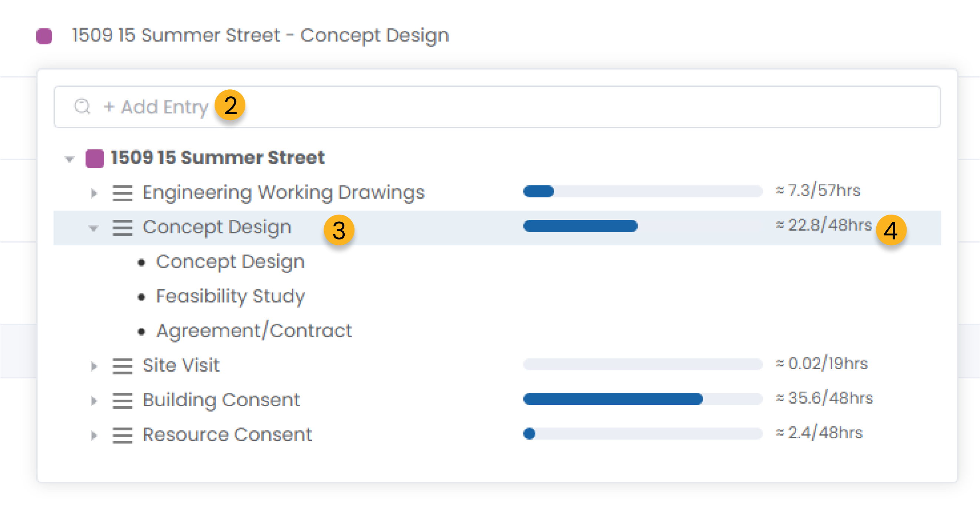Click the list icon next to Building Consent

tap(122, 401)
